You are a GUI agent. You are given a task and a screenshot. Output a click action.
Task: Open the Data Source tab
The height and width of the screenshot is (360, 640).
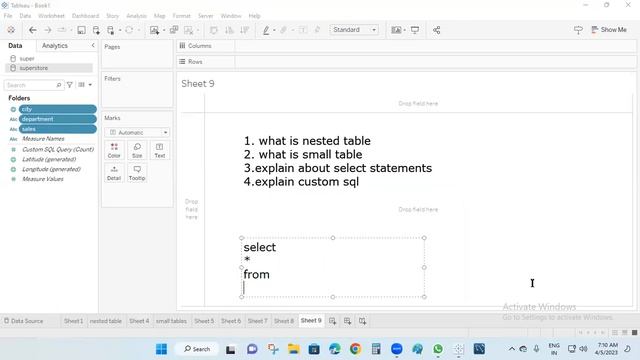tap(23, 321)
